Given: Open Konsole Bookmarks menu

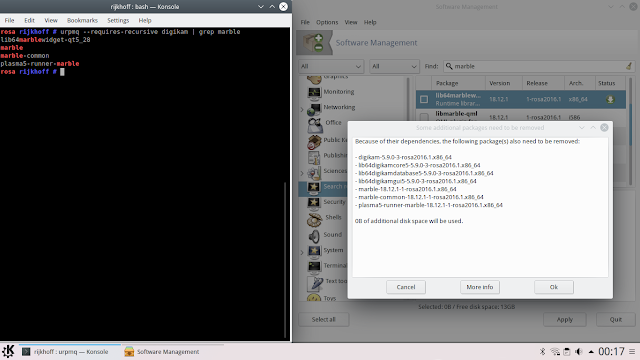Looking at the screenshot, I should click(x=82, y=20).
